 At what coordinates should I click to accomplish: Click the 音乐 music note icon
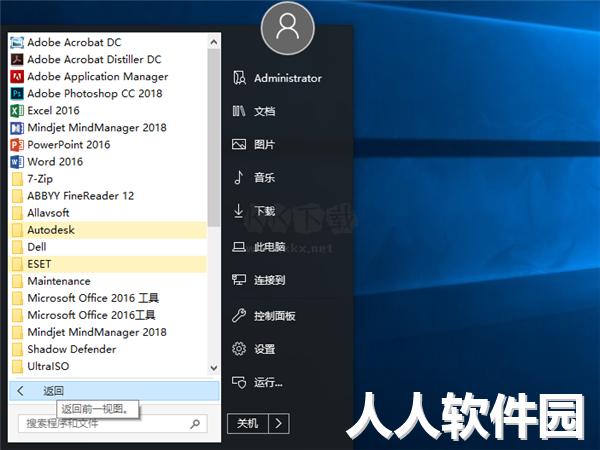pos(238,177)
